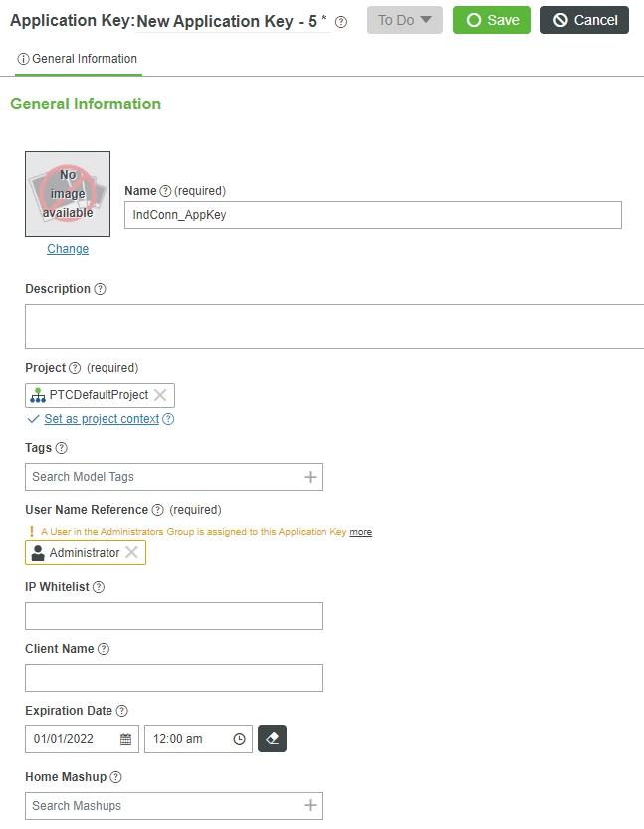Click inside the IP Whitelist field
The height and width of the screenshot is (829, 644).
coord(174,615)
